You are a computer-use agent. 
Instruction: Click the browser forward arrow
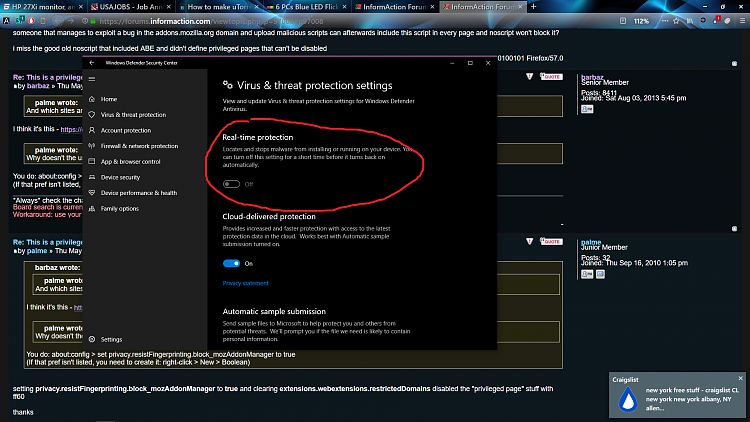pos(70,21)
